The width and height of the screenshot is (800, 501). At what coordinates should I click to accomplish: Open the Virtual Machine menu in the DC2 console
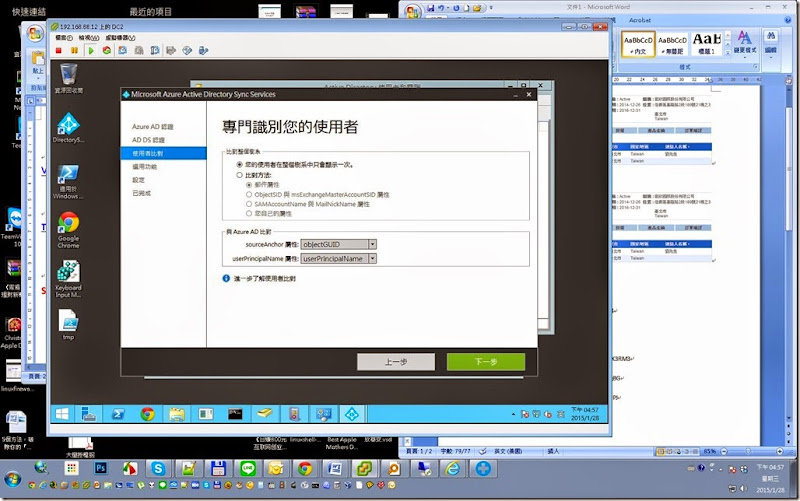click(x=120, y=38)
